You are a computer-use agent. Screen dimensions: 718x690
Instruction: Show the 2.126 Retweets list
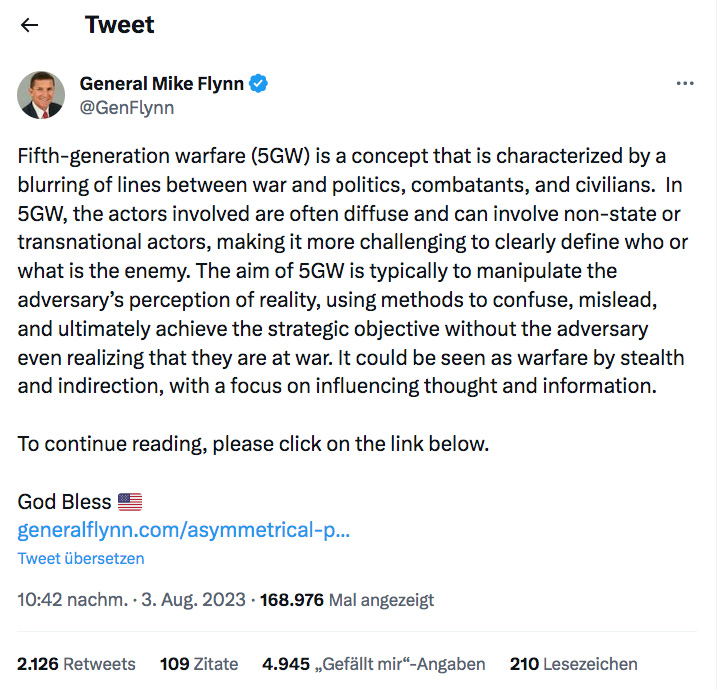(x=76, y=664)
